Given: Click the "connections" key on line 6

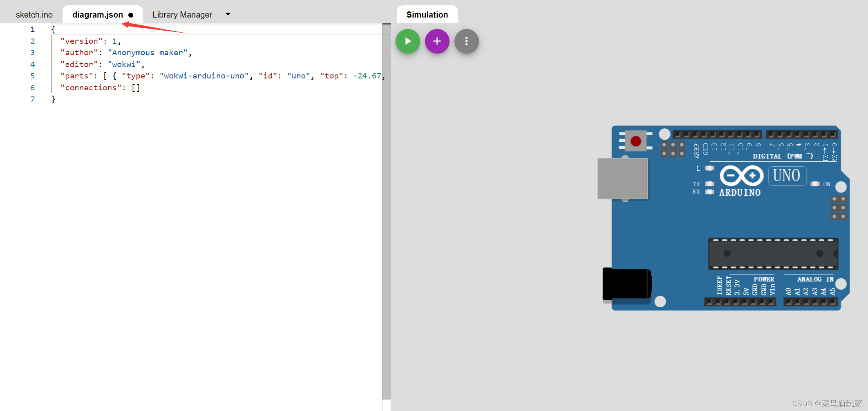Looking at the screenshot, I should coord(91,88).
